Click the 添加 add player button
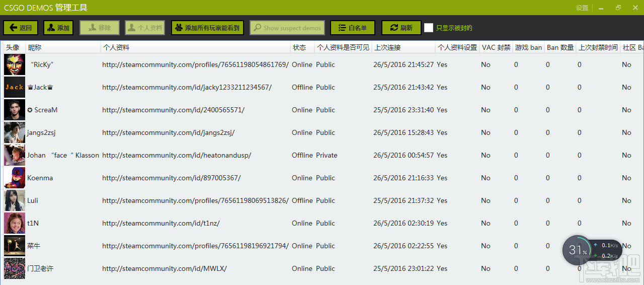The image size is (644, 285). click(x=58, y=28)
